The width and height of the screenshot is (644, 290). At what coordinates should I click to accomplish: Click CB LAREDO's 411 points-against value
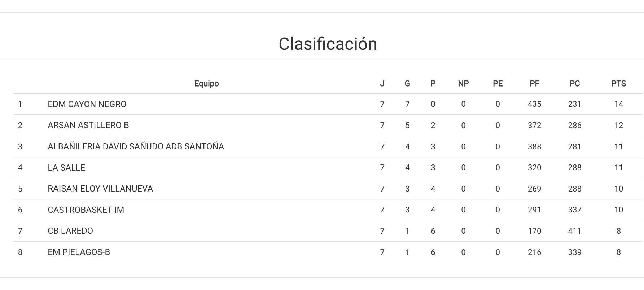click(x=574, y=231)
